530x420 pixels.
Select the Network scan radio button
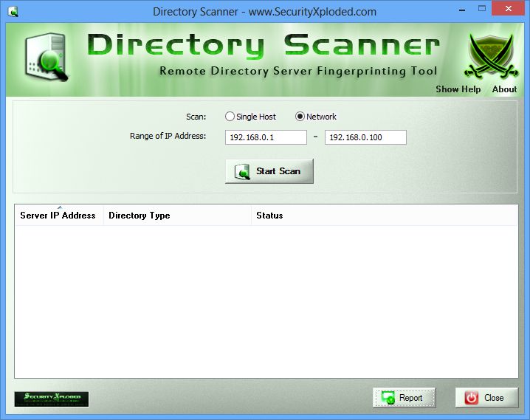click(300, 117)
